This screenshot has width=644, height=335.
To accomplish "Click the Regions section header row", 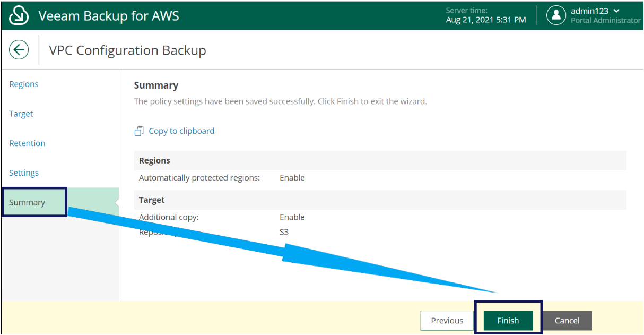I will tap(380, 160).
